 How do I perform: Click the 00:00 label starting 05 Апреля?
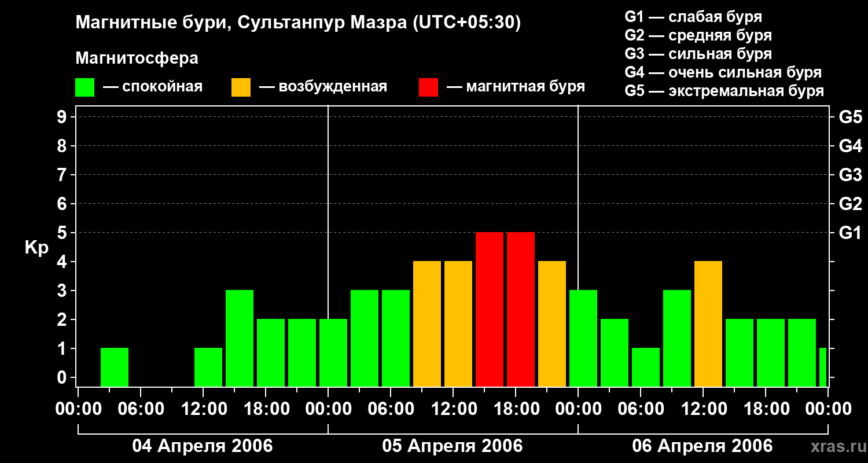tap(328, 409)
